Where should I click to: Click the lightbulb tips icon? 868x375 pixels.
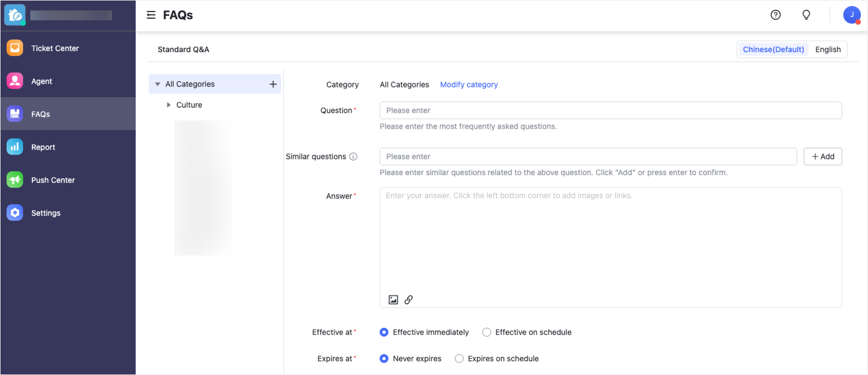(x=806, y=15)
